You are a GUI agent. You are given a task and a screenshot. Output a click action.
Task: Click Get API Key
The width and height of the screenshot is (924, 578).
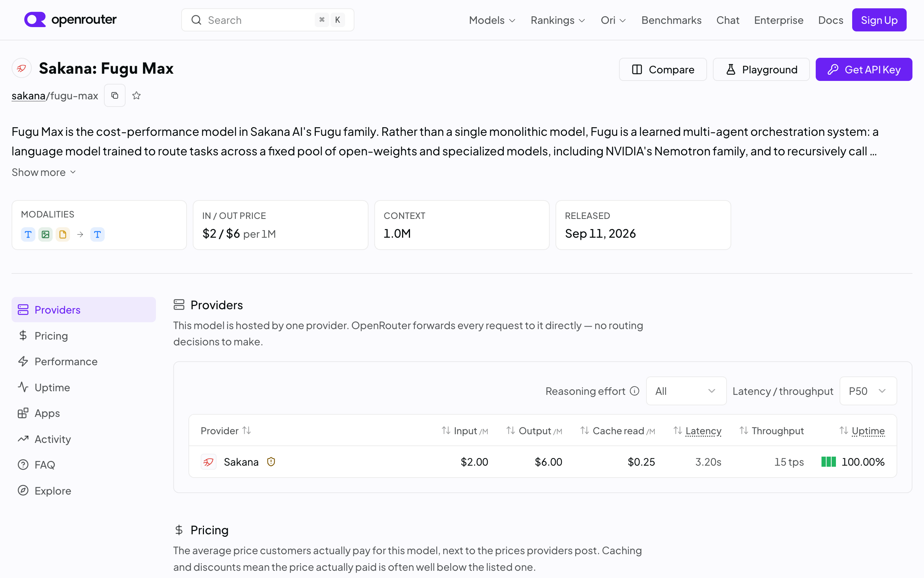coord(864,69)
